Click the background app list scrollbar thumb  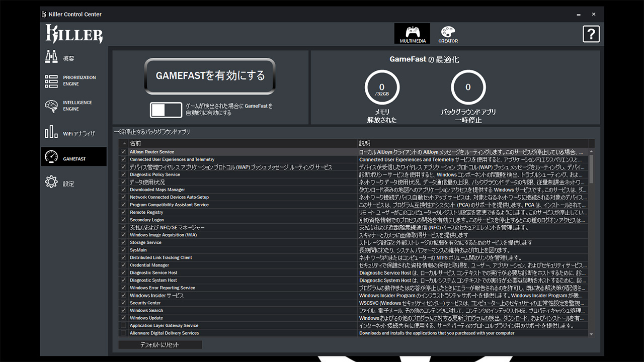click(591, 169)
